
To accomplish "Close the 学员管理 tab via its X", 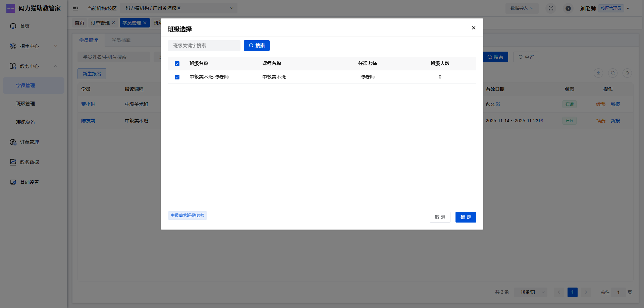I will pos(145,23).
